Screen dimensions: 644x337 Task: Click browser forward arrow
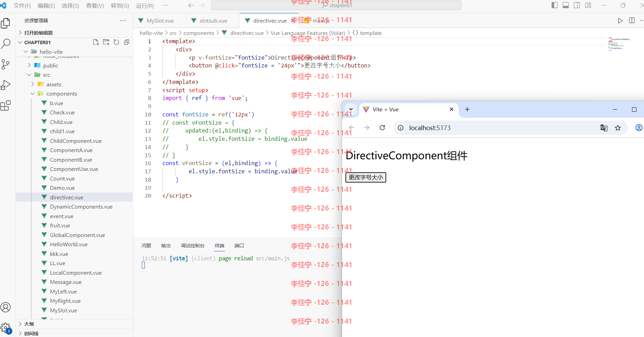pos(367,128)
